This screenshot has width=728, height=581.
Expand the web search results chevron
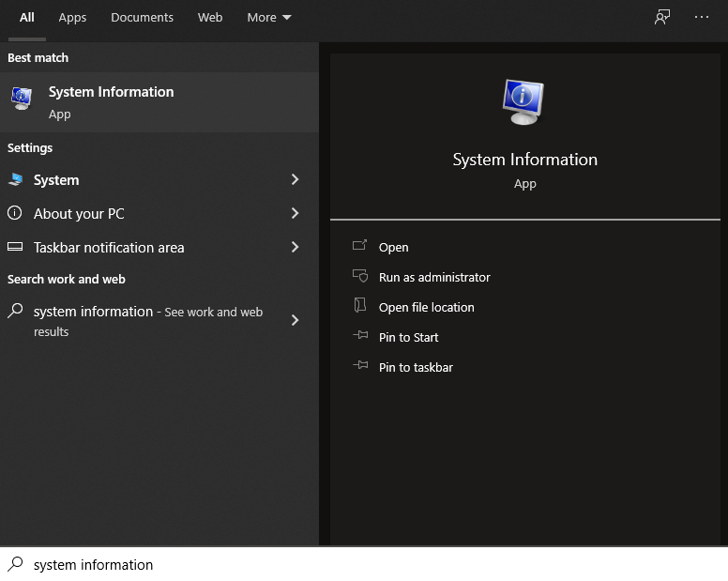click(295, 321)
